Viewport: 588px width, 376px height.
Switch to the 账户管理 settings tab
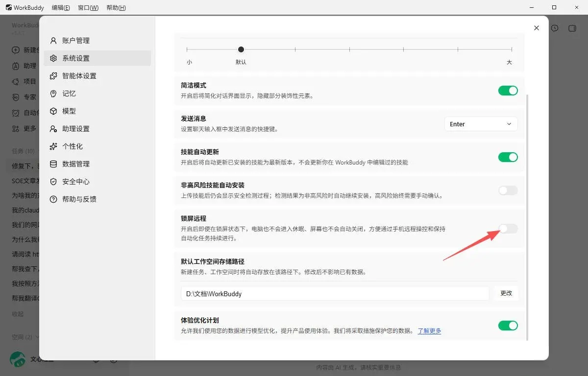tap(98, 41)
